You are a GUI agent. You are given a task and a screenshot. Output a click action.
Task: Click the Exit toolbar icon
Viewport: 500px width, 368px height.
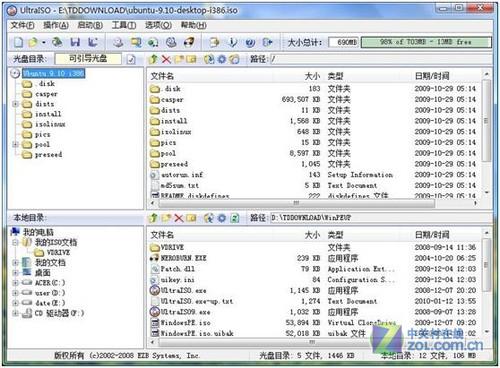point(268,42)
